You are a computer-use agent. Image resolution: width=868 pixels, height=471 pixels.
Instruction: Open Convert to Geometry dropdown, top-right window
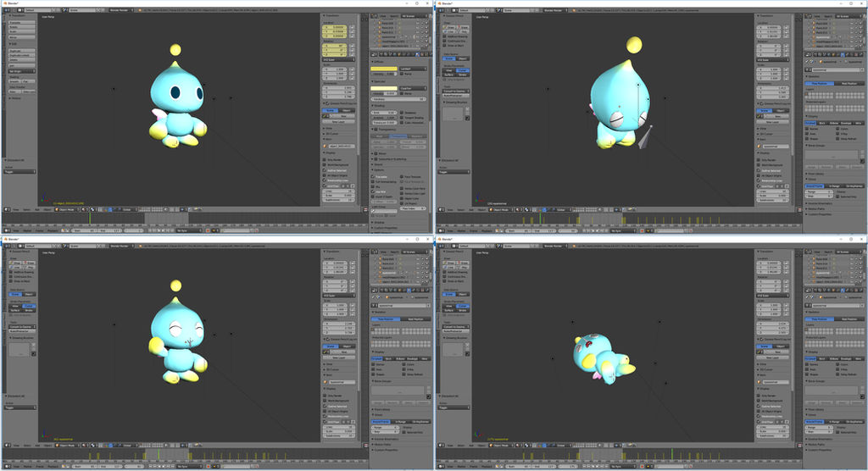pyautogui.click(x=455, y=91)
